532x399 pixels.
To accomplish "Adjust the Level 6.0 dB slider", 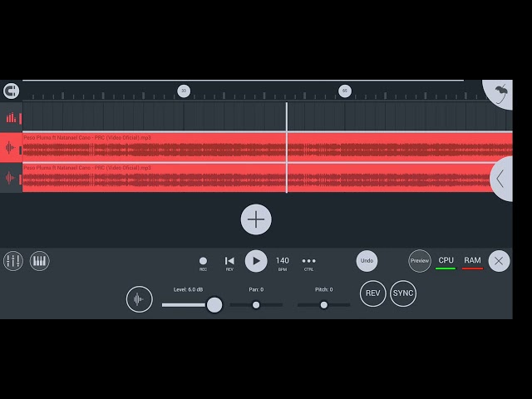I will [x=214, y=305].
